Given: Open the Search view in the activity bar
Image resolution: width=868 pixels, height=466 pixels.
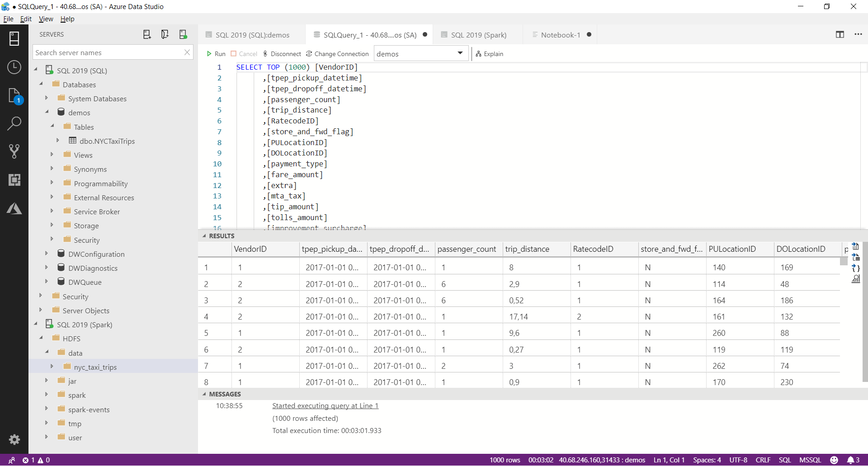Looking at the screenshot, I should [14, 123].
